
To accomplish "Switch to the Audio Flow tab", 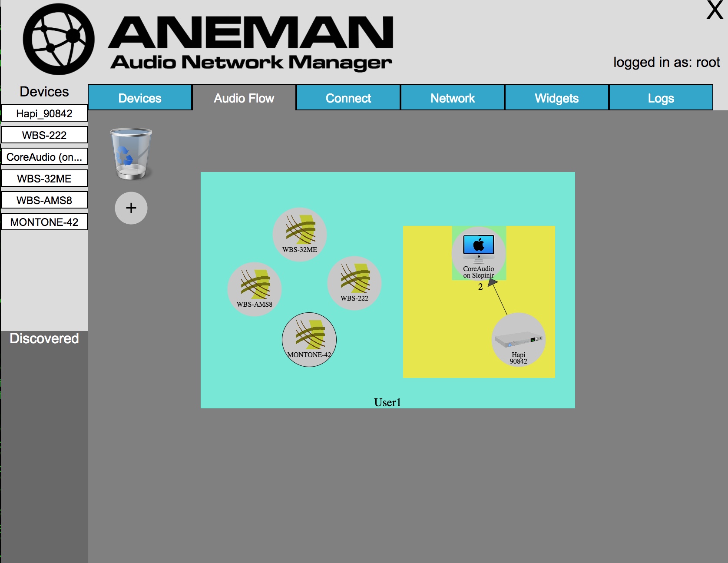I will point(244,98).
